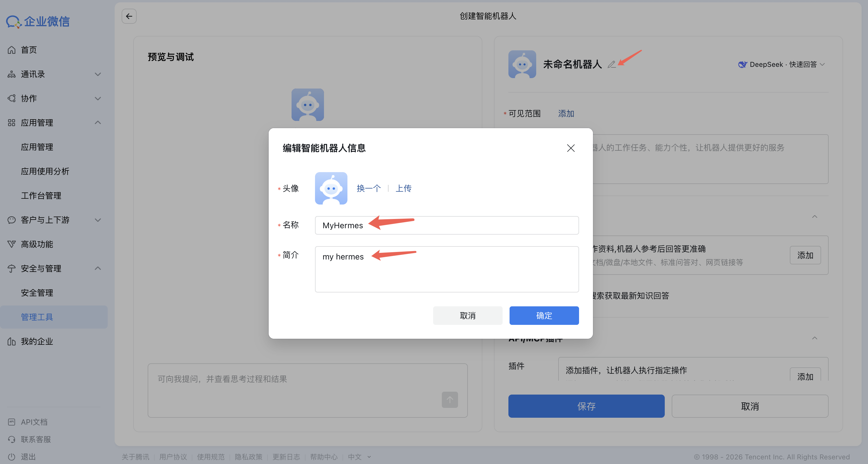The width and height of the screenshot is (868, 464).
Task: Select 管理工具 in the sidebar
Action: (37, 317)
